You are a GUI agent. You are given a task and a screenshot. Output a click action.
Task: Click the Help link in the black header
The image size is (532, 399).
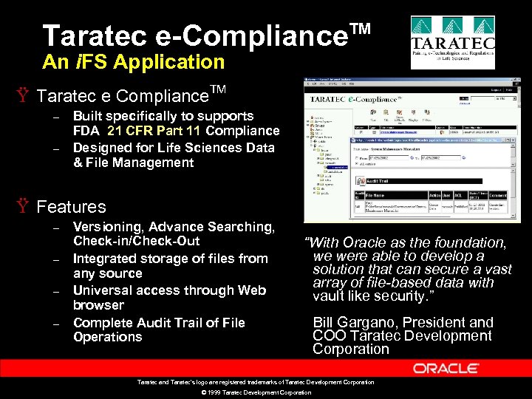pyautogui.click(x=509, y=90)
